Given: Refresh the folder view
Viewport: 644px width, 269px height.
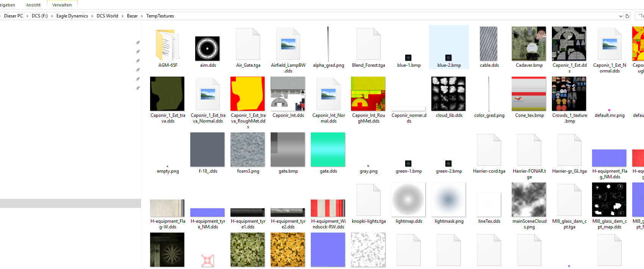Looking at the screenshot, I should pyautogui.click(x=627, y=16).
